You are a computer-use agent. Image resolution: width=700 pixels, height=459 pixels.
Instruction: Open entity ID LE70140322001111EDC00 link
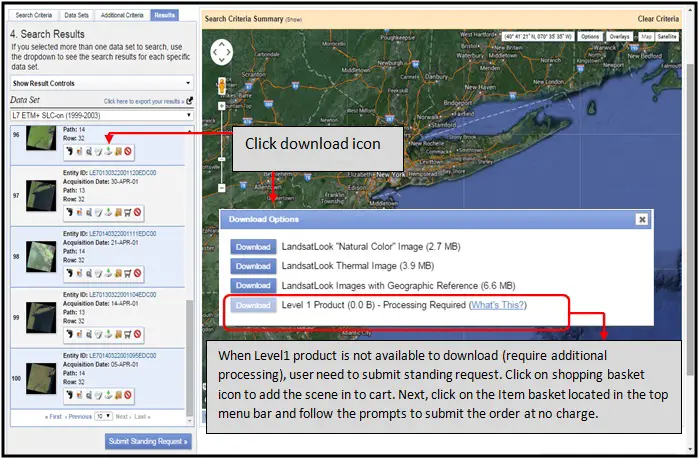click(x=123, y=234)
